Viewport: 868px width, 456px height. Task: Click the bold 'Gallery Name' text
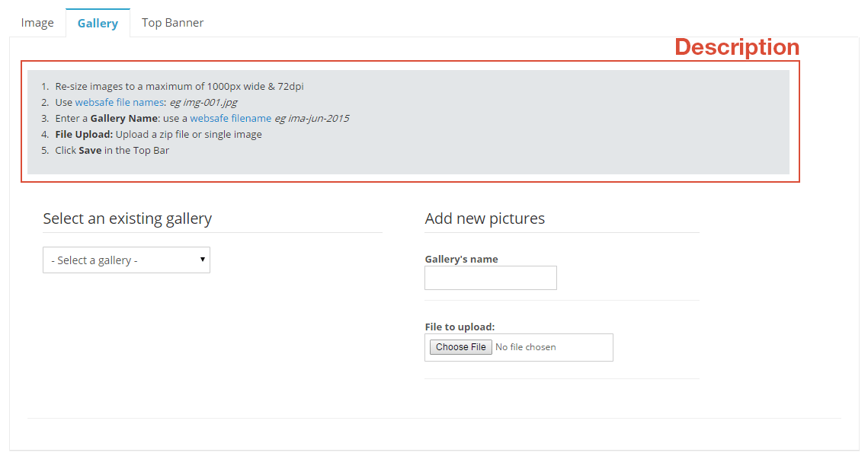[124, 118]
